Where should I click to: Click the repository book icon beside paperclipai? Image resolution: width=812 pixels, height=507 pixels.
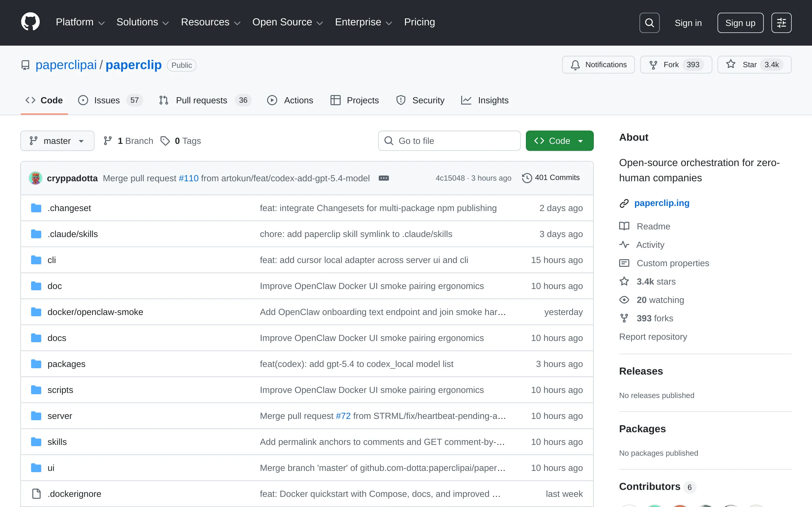pyautogui.click(x=25, y=65)
